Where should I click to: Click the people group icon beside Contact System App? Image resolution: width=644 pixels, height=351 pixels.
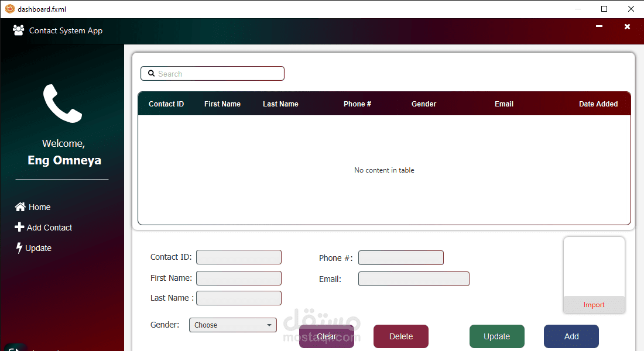[18, 30]
